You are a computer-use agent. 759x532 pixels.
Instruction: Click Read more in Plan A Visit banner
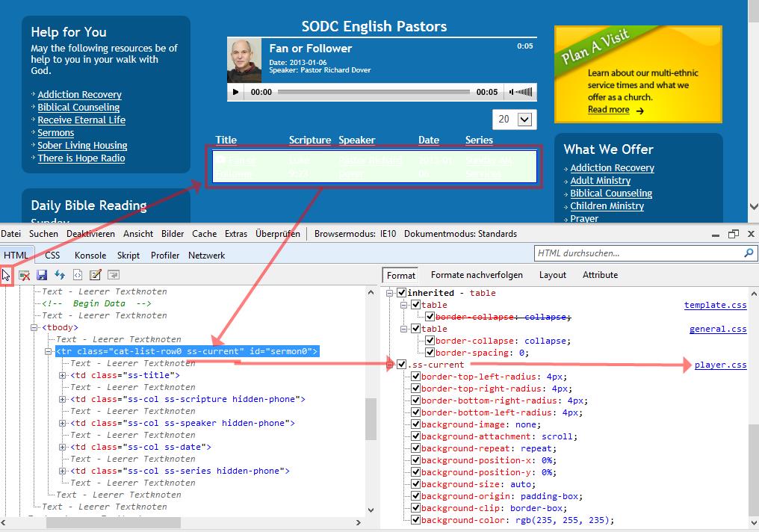[x=608, y=109]
